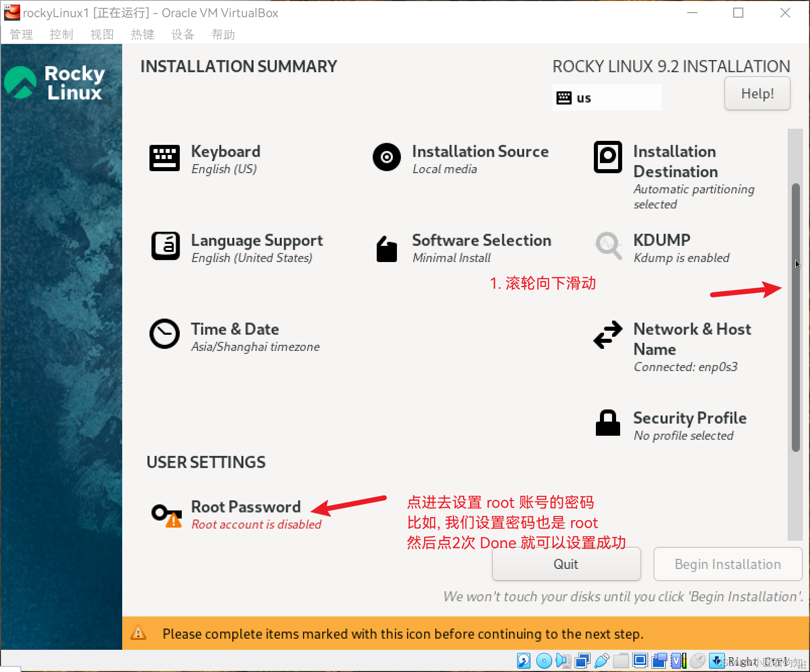810x672 pixels.
Task: Open the Installation Destination label
Action: coord(676,162)
